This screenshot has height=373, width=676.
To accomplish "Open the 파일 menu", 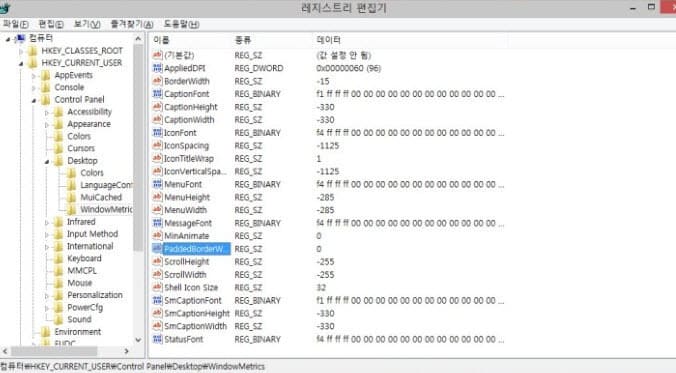I will [x=16, y=24].
